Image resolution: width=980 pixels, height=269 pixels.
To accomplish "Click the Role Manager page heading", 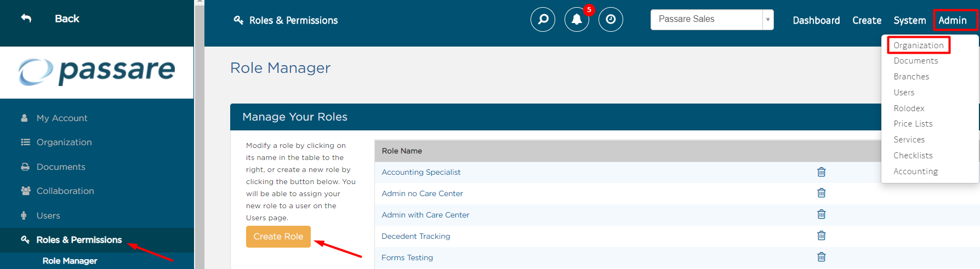I will tap(280, 68).
